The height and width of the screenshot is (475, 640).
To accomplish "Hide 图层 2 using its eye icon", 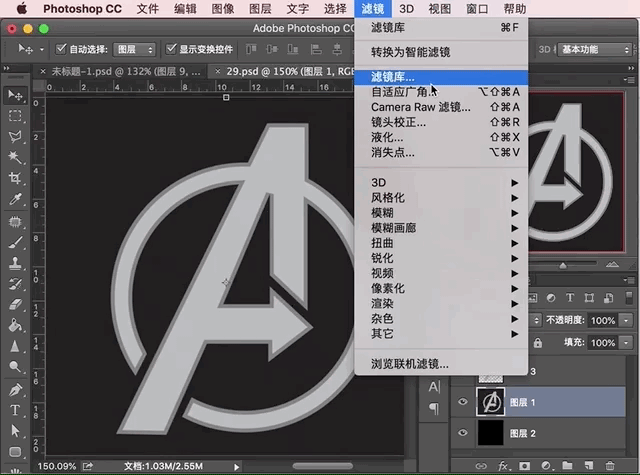I will pyautogui.click(x=462, y=433).
